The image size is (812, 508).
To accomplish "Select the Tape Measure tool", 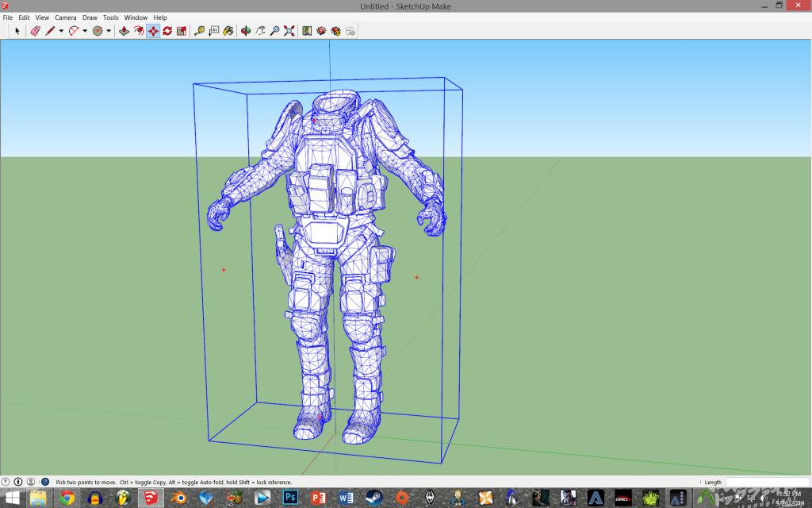I will click(x=199, y=31).
